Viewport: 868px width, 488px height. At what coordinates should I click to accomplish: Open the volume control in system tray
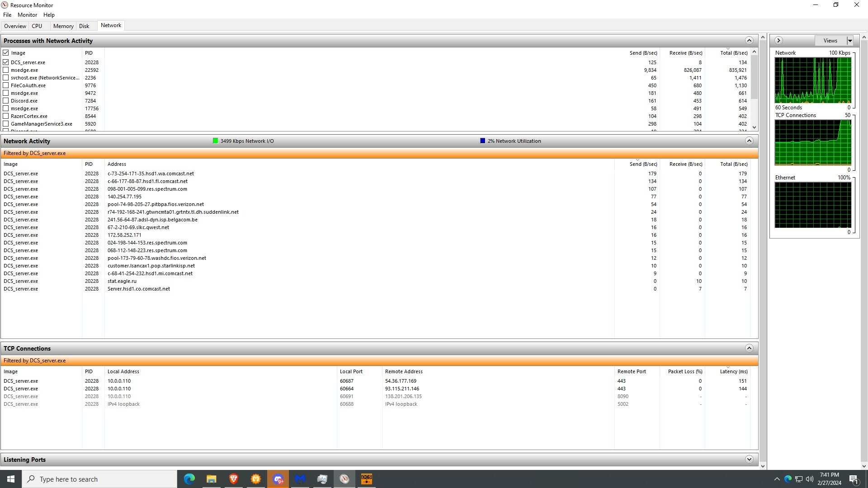click(809, 479)
